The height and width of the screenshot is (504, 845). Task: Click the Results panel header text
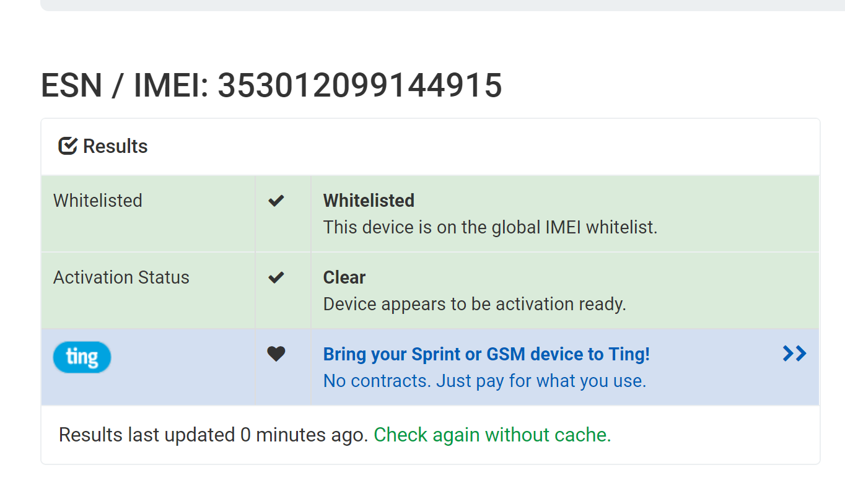coord(115,146)
